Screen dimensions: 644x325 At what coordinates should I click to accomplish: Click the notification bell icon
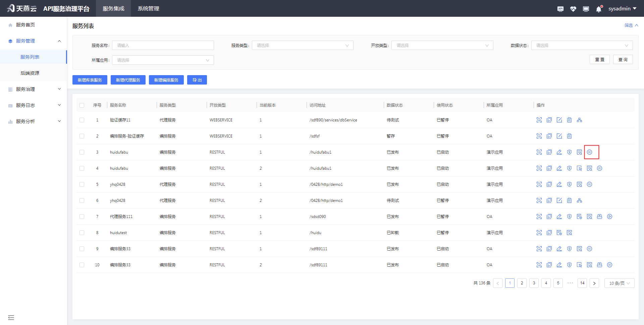pos(599,9)
